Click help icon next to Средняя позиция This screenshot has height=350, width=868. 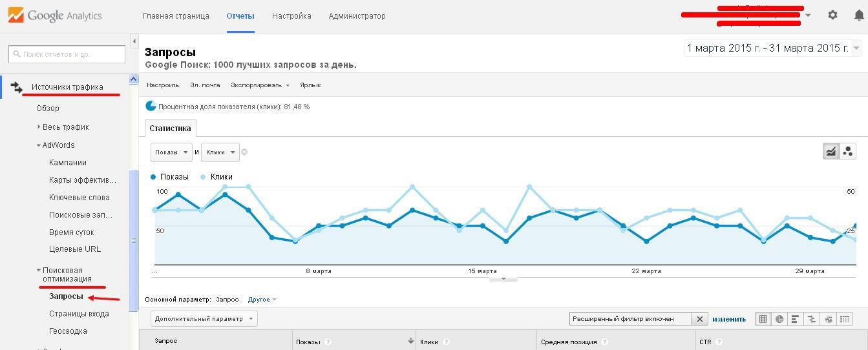(x=604, y=342)
